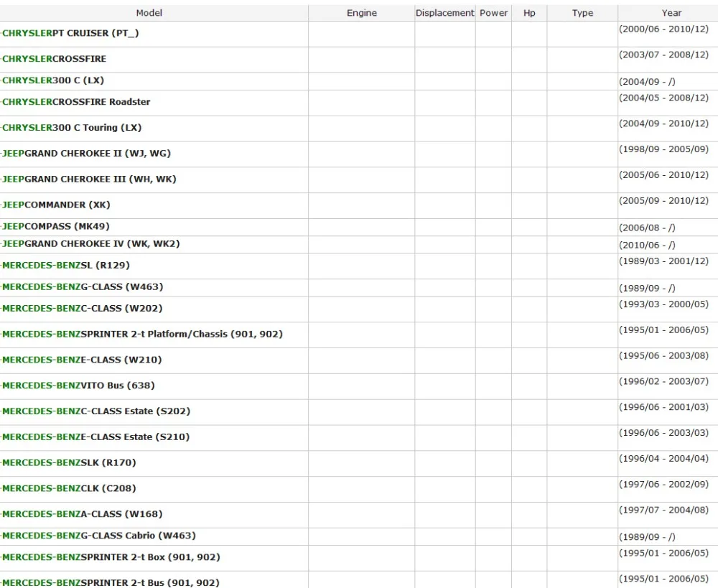This screenshot has height=588, width=718.
Task: Click the Type column header
Action: tap(582, 13)
